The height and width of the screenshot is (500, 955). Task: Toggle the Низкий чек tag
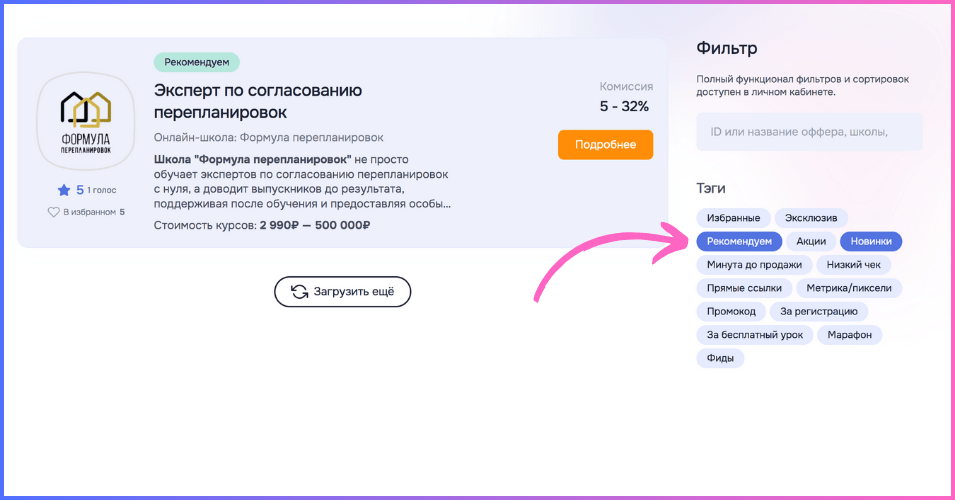coord(853,265)
